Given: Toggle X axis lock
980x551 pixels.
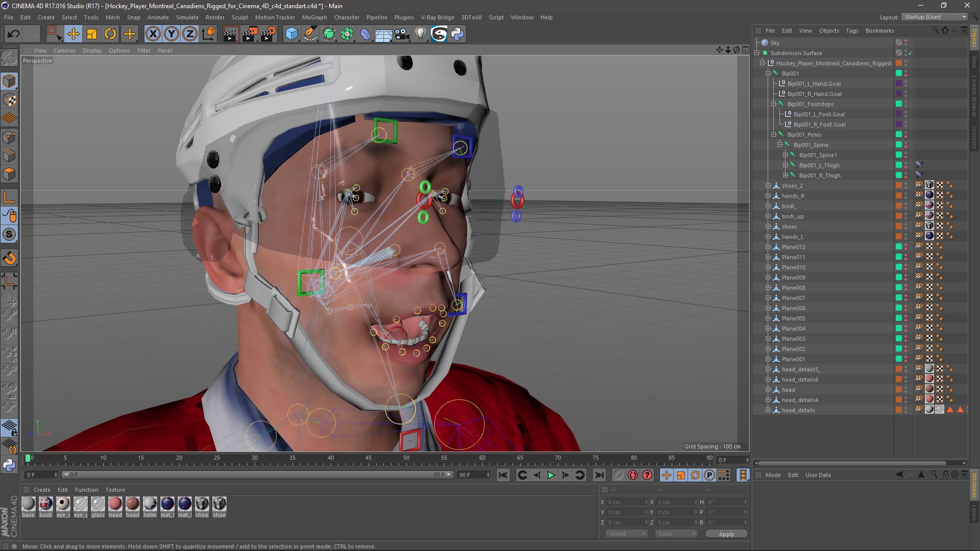Looking at the screenshot, I should tap(153, 34).
